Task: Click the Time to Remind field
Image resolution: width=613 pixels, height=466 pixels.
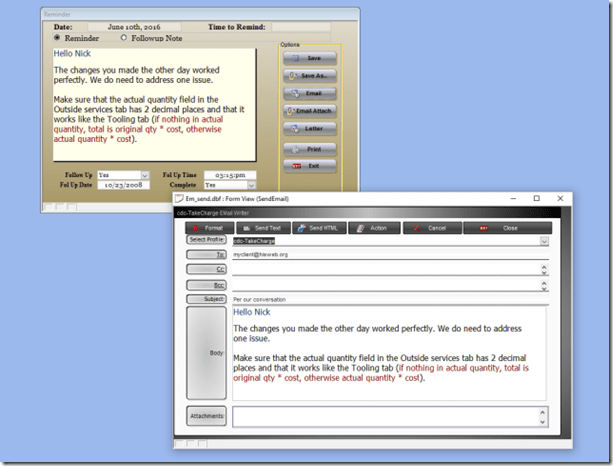Action: (x=301, y=27)
